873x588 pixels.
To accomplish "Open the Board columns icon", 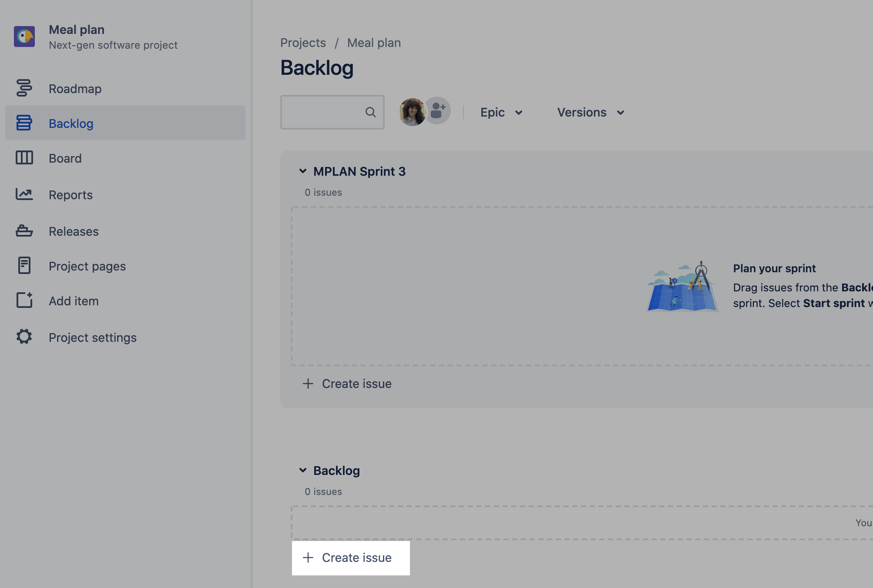I will click(x=24, y=157).
